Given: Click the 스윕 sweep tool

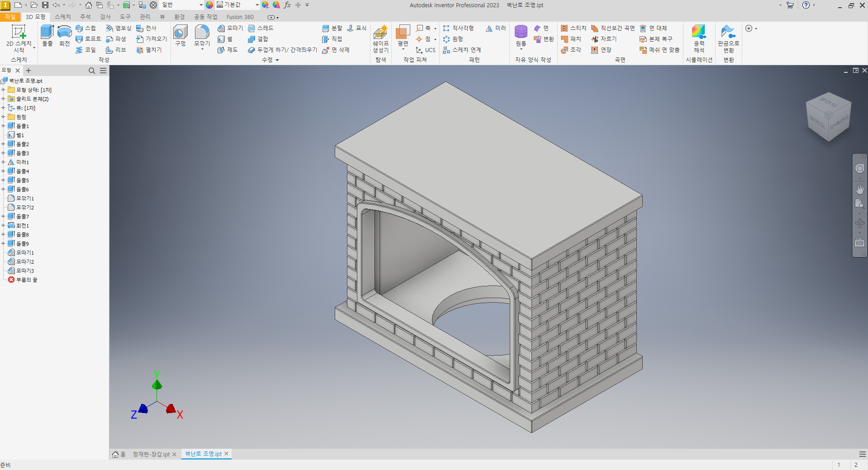Looking at the screenshot, I should [x=85, y=28].
